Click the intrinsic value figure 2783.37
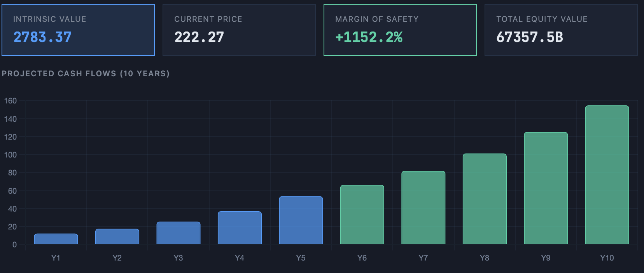The width and height of the screenshot is (644, 273). click(42, 37)
